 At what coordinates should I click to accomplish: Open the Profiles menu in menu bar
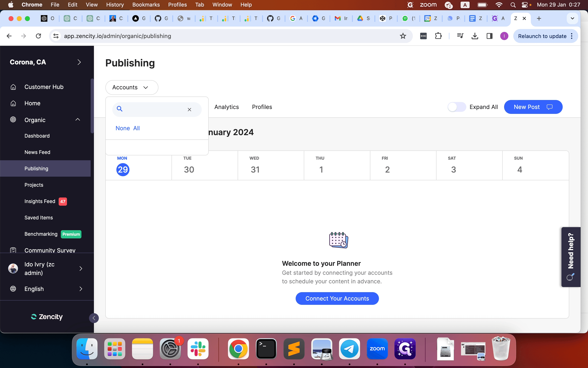(177, 5)
